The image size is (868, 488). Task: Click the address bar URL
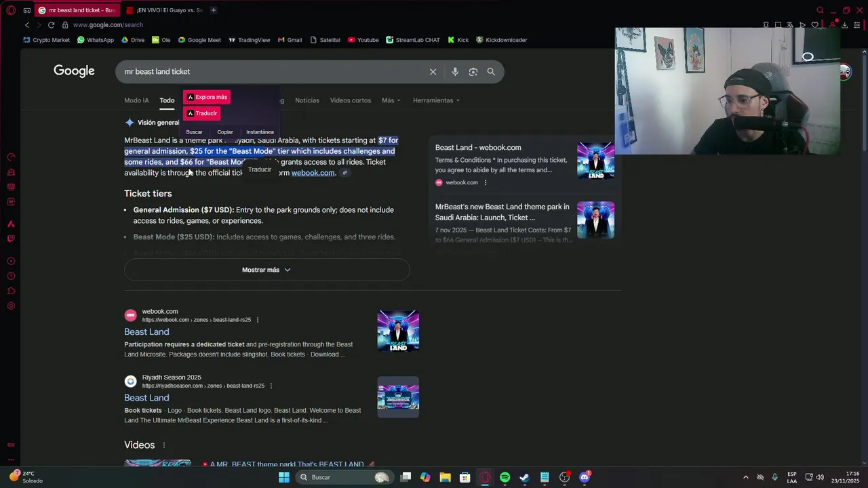[108, 25]
